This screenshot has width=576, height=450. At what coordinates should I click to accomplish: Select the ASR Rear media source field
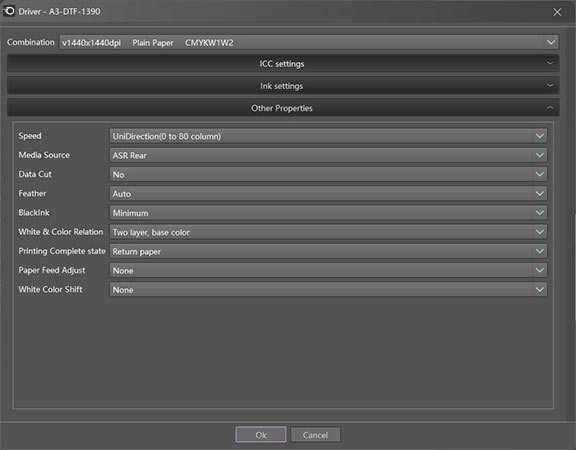point(328,155)
